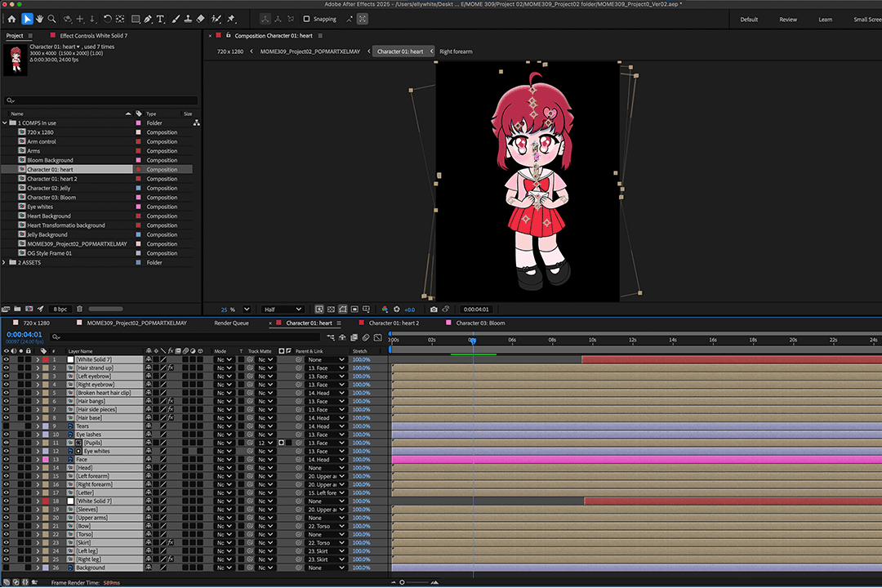882x588 pixels.
Task: Select the Type tool
Action: point(160,19)
